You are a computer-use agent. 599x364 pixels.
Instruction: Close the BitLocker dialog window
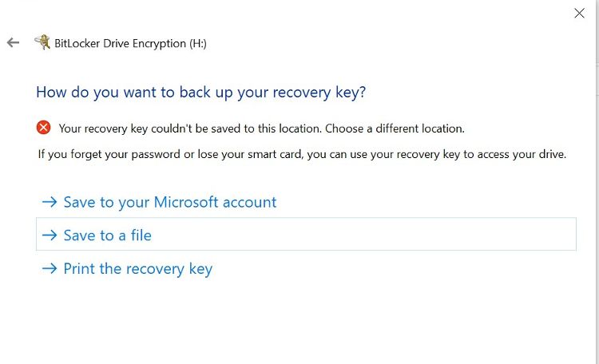[x=579, y=13]
